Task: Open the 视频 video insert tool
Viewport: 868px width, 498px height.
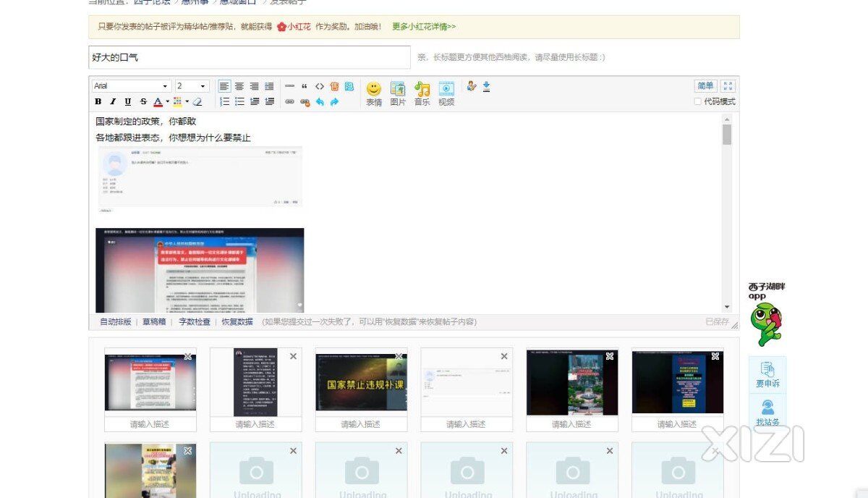Action: tap(446, 94)
